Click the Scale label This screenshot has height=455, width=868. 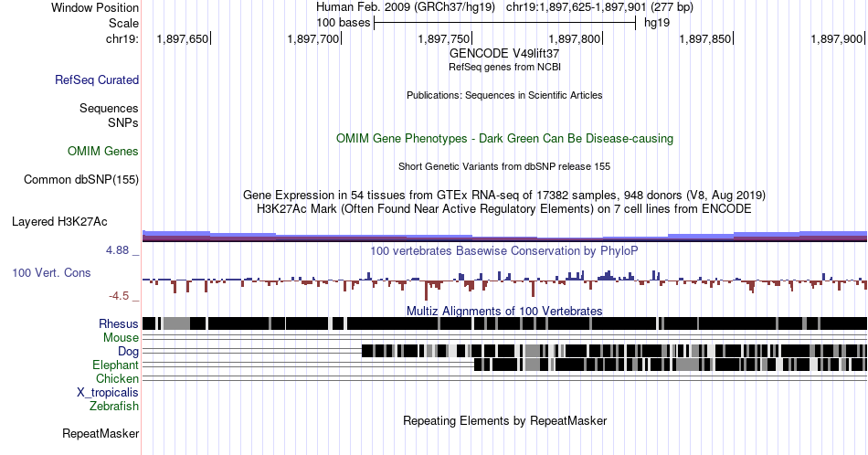(123, 23)
